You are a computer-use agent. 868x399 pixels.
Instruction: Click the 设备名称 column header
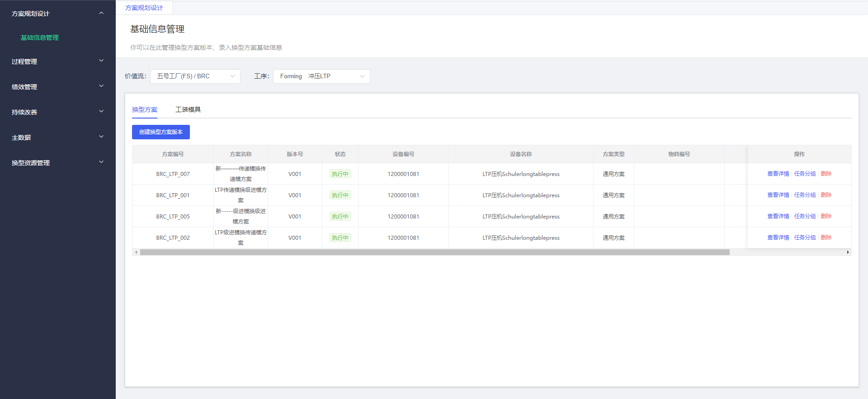[521, 154]
